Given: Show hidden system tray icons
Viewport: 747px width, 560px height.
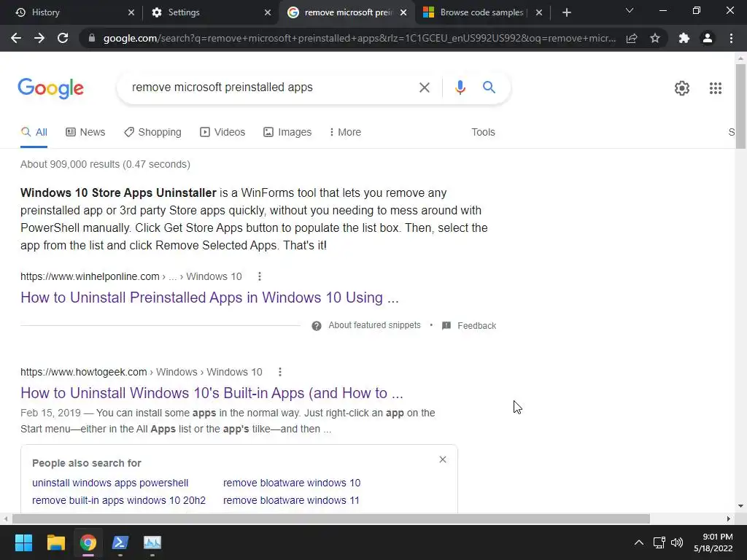Looking at the screenshot, I should click(639, 542).
